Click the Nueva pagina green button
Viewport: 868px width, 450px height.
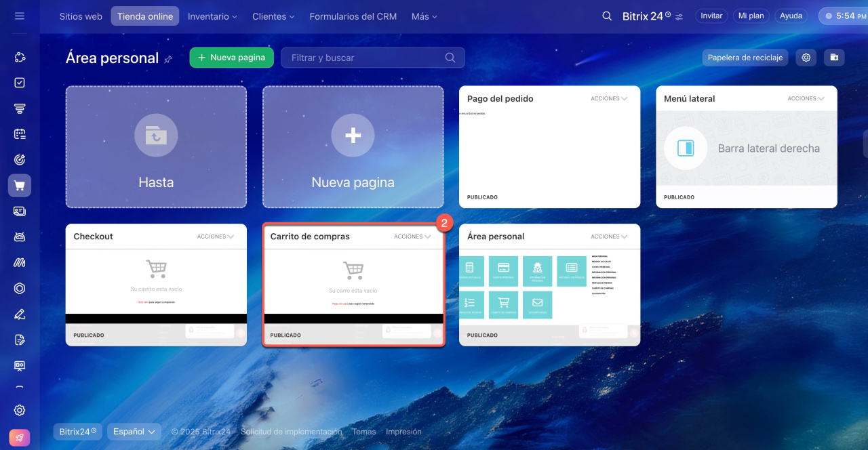coord(231,58)
